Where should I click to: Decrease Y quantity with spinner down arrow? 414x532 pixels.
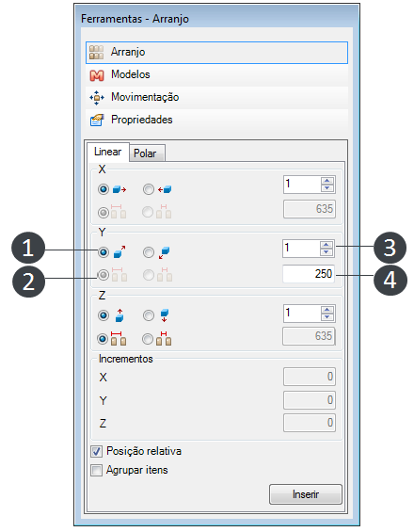[x=326, y=252]
